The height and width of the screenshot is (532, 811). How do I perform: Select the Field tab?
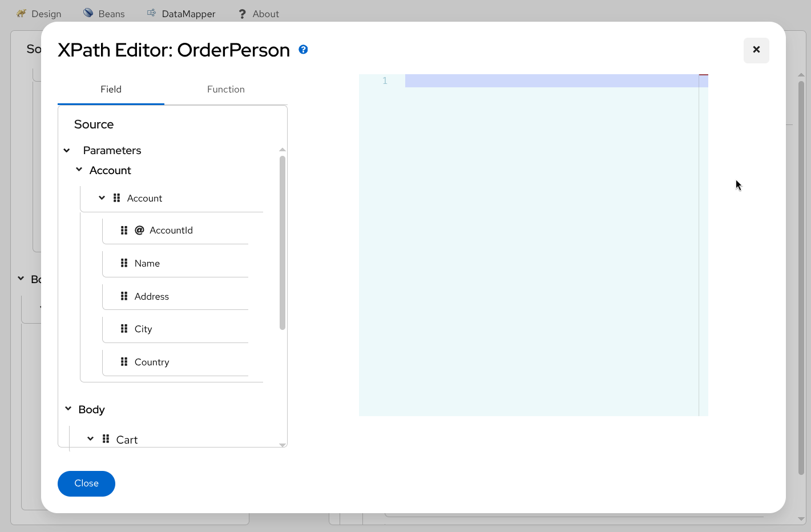[111, 89]
